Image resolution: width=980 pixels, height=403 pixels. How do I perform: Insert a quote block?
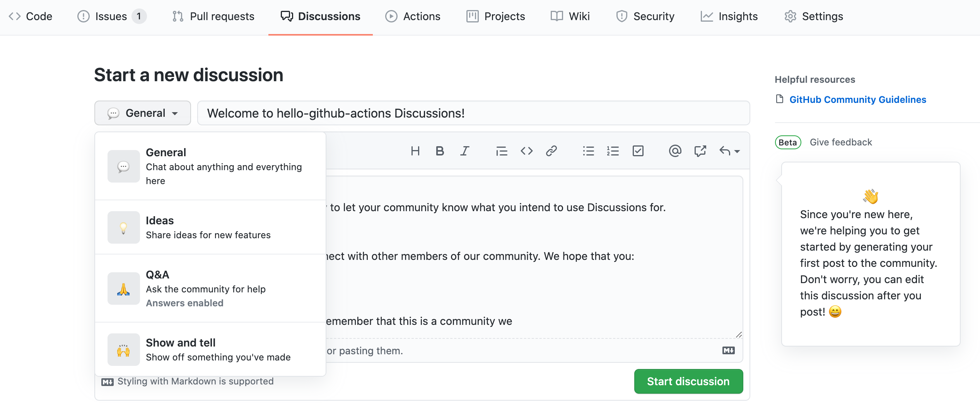502,151
